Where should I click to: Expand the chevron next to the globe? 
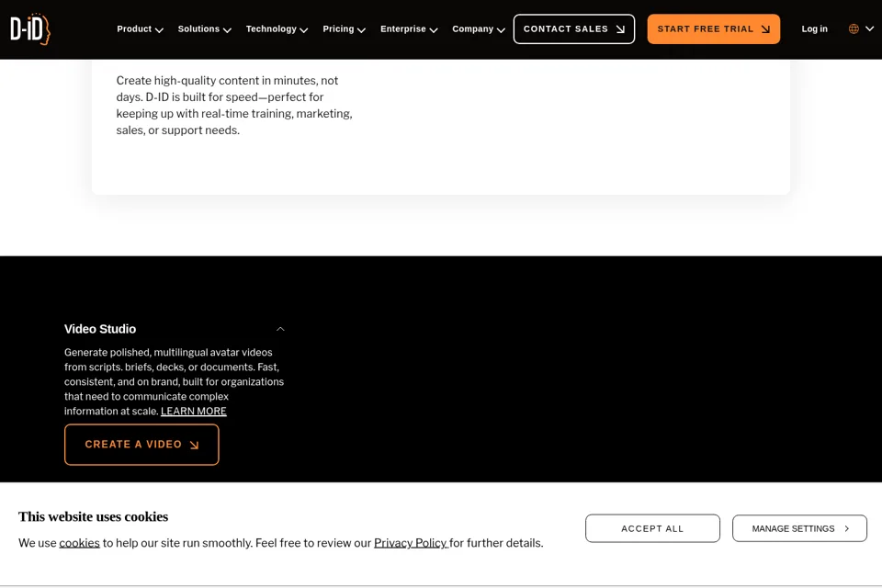[870, 28]
